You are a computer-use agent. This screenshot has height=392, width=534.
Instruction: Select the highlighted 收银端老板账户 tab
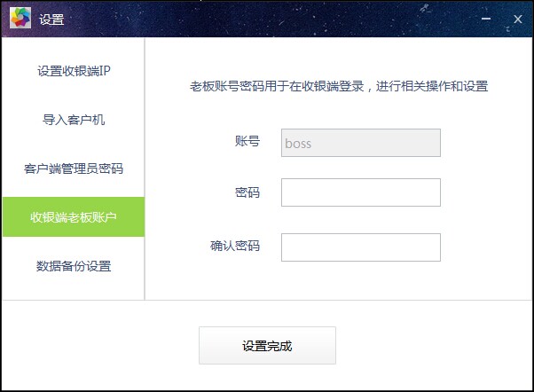click(x=74, y=217)
